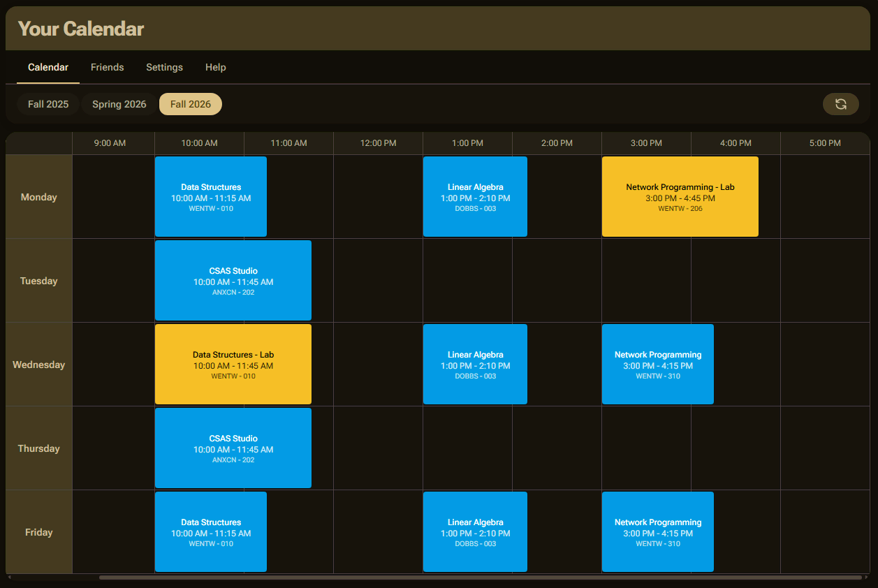Click the refresh calendar icon button
878x588 pixels.
[840, 104]
